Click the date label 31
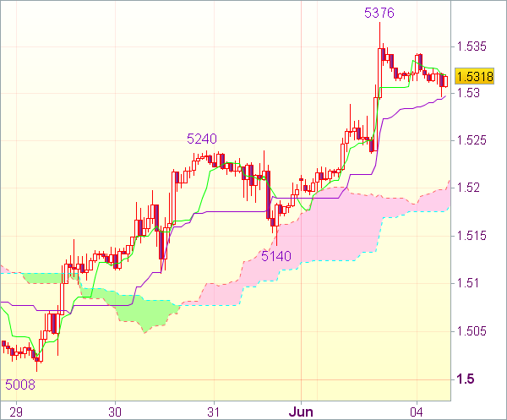 coord(214,412)
